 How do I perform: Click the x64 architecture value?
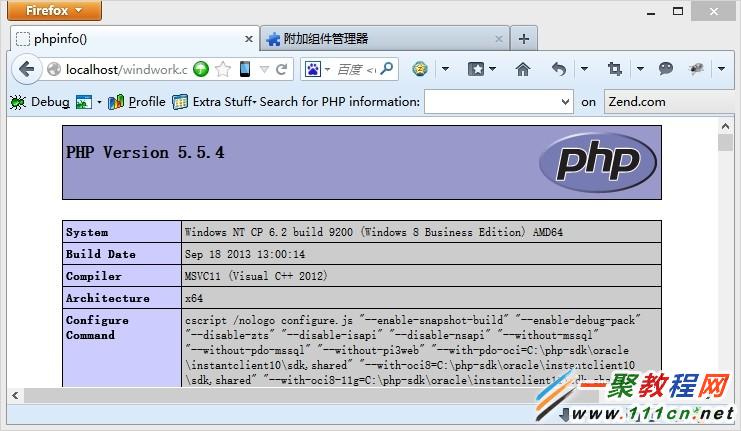tap(194, 298)
